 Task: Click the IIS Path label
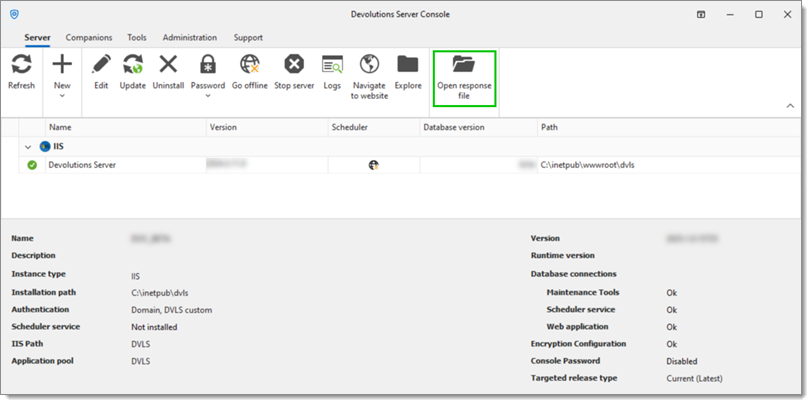(x=27, y=343)
